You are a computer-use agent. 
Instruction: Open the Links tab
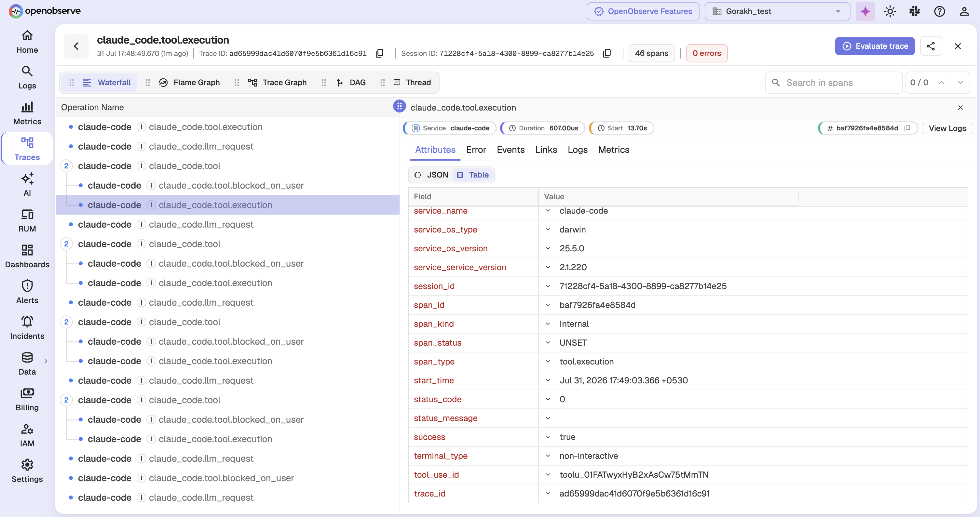pos(546,150)
